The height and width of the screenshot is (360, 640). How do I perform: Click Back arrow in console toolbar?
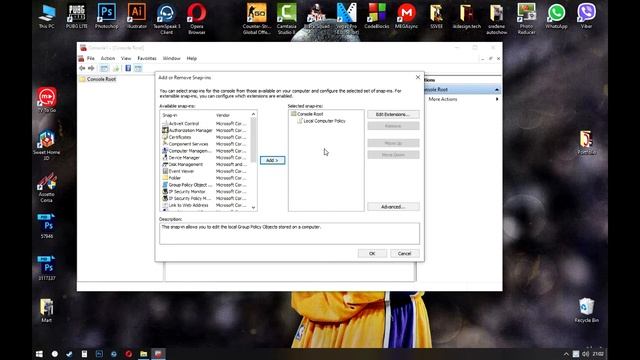[82, 68]
